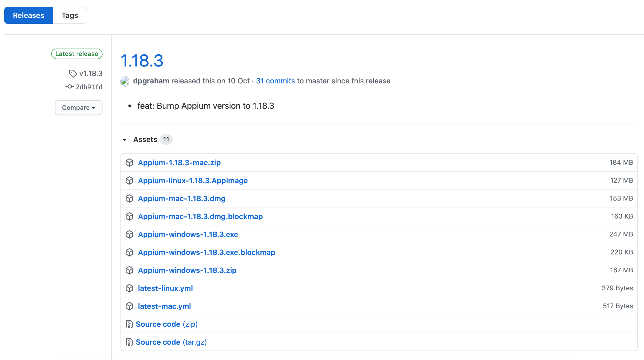Download latest-linux.yml

click(x=165, y=288)
